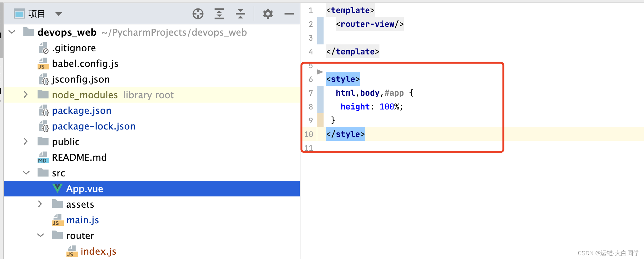The width and height of the screenshot is (644, 259).
Task: Click the opening style tag on line 6
Action: (343, 79)
